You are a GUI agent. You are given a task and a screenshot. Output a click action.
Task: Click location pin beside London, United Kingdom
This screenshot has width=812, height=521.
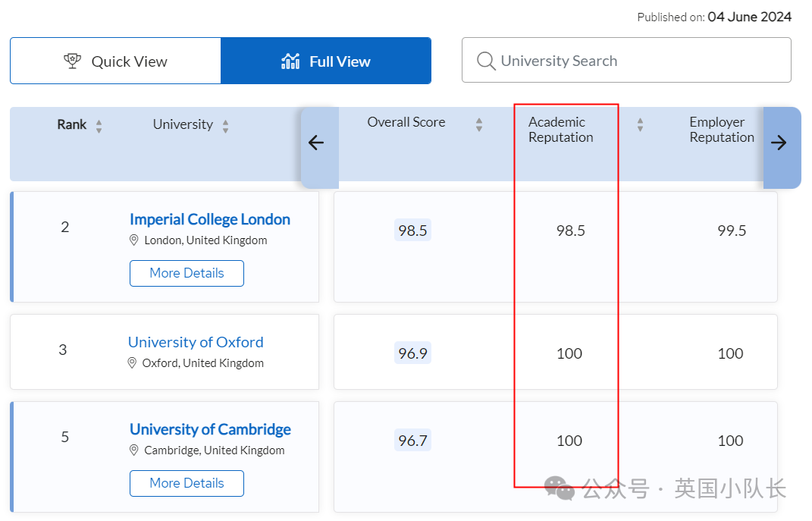134,240
